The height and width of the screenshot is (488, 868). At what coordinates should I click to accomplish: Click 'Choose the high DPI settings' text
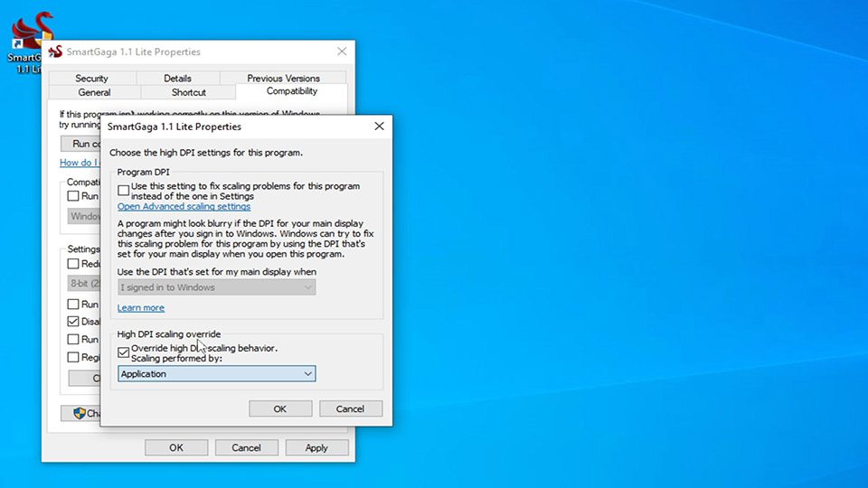(206, 153)
